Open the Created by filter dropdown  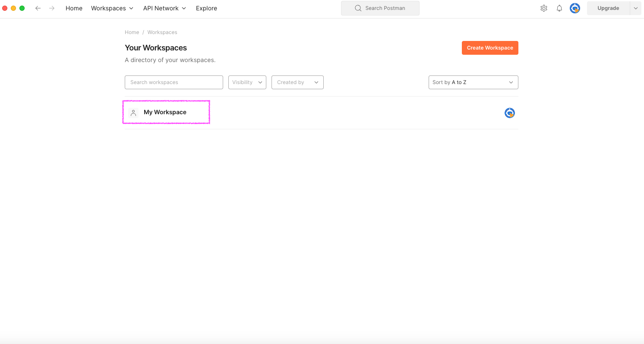click(297, 82)
